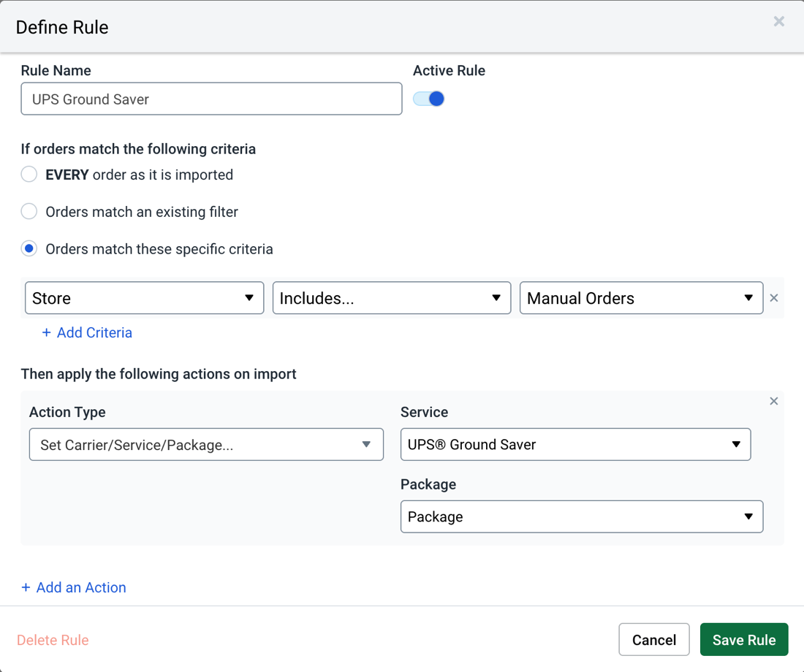
Task: Click the Add an Action link
Action: pyautogui.click(x=73, y=587)
